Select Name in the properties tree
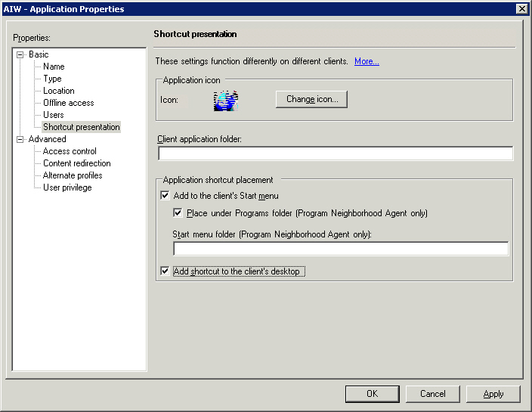This screenshot has width=532, height=412. (x=54, y=67)
